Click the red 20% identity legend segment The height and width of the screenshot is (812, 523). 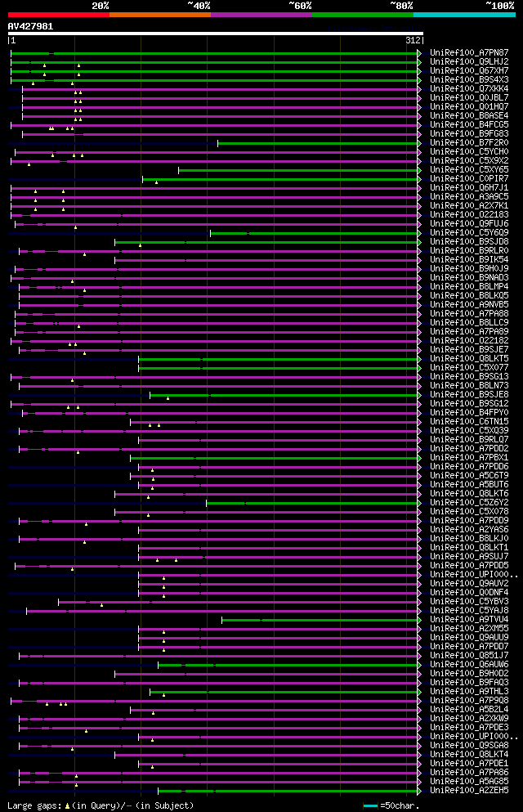[59, 15]
